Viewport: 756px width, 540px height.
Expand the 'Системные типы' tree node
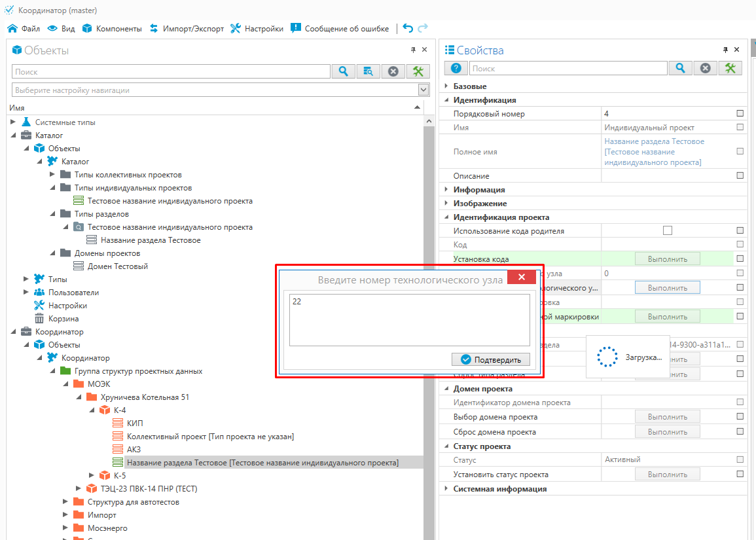click(14, 122)
